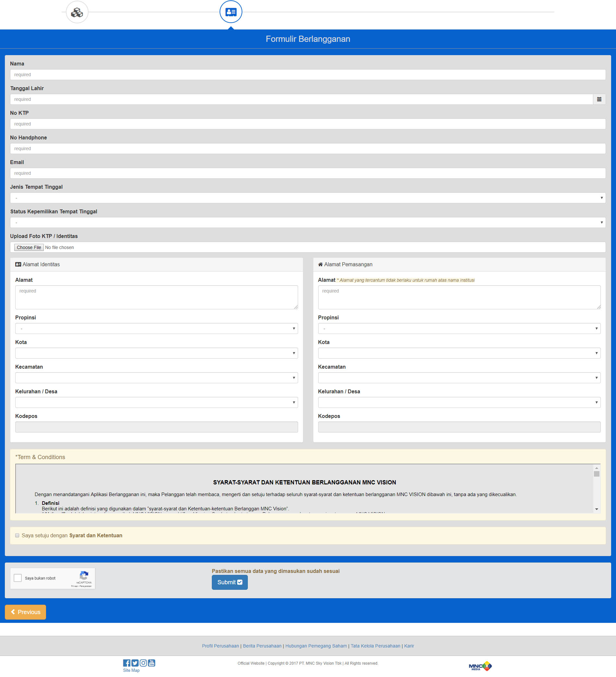Click the YouTube icon in the footer

pyautogui.click(x=151, y=663)
